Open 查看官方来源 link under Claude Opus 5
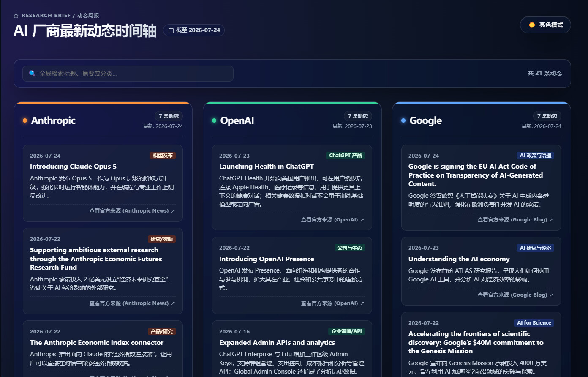 click(x=132, y=211)
